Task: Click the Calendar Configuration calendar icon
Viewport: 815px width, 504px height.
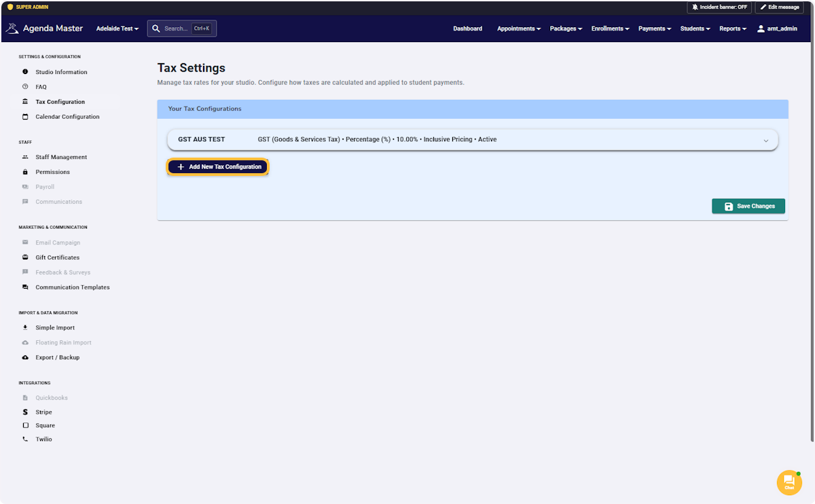Action: (x=25, y=117)
